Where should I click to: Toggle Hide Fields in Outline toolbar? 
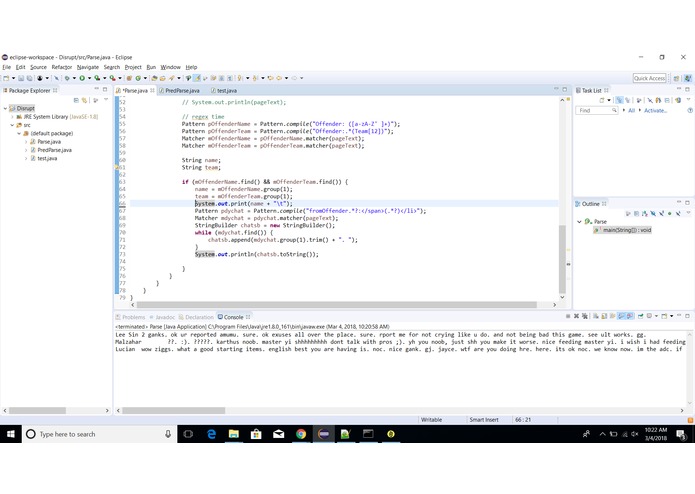click(653, 214)
